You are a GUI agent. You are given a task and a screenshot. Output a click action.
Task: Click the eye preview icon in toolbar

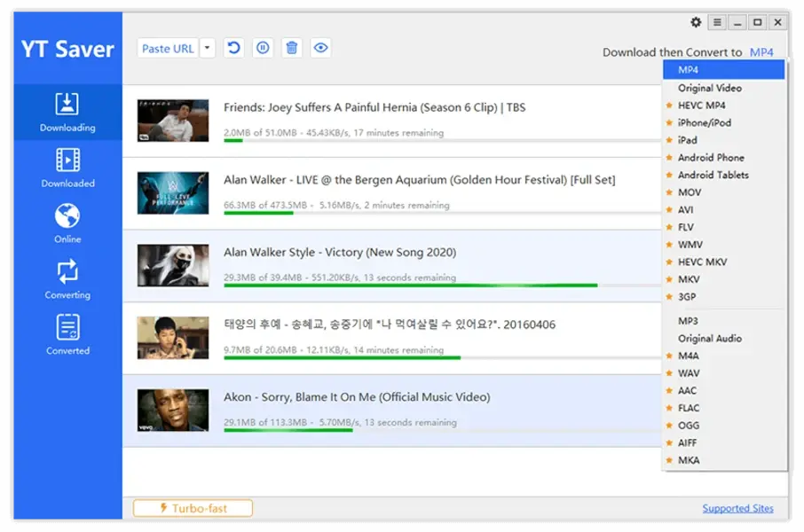coord(319,47)
